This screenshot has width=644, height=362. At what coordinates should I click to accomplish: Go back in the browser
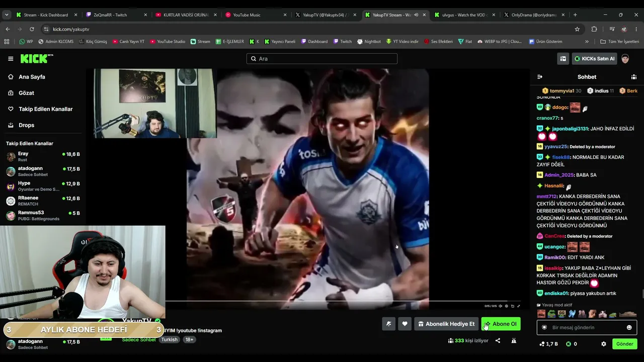[x=8, y=29]
